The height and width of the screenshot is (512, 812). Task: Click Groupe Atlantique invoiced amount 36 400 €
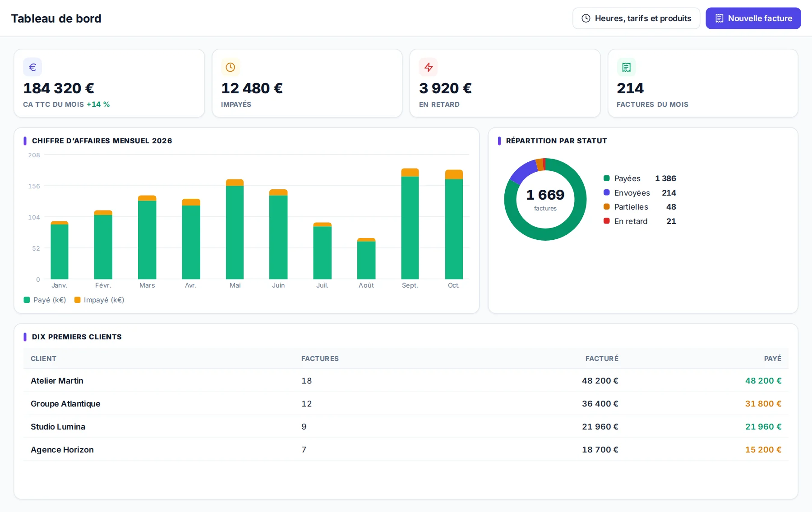[x=600, y=404]
